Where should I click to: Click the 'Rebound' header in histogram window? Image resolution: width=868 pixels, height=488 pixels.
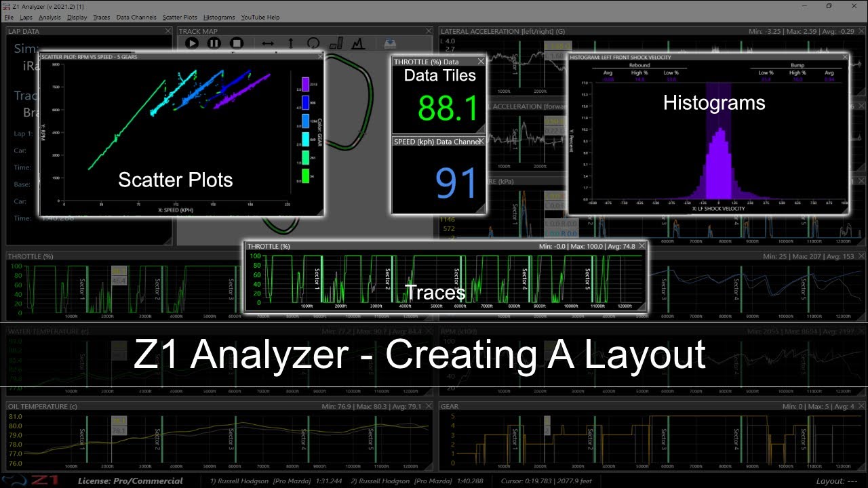[x=639, y=66]
